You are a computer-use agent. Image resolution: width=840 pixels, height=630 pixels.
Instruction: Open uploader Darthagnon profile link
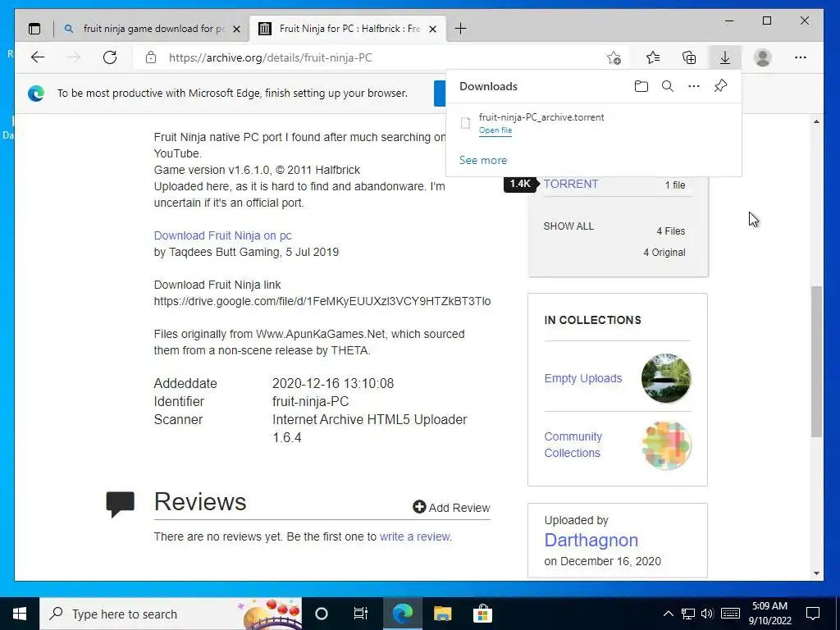pyautogui.click(x=591, y=540)
